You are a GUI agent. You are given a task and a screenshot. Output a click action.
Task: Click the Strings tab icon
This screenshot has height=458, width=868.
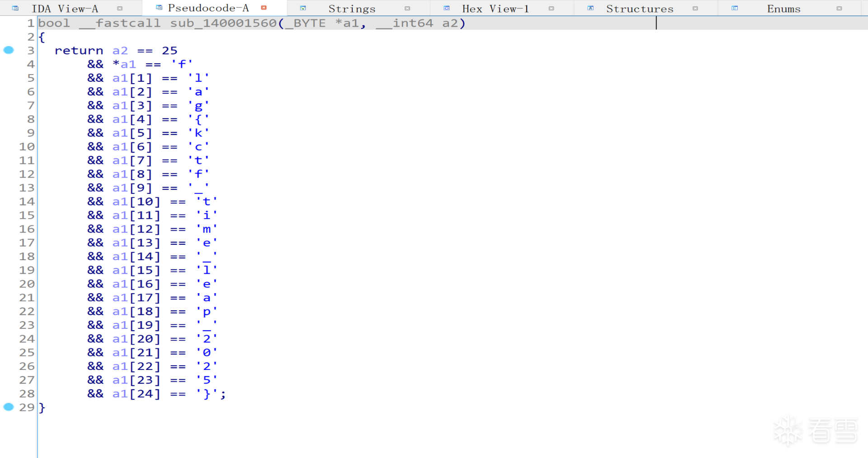(x=303, y=9)
